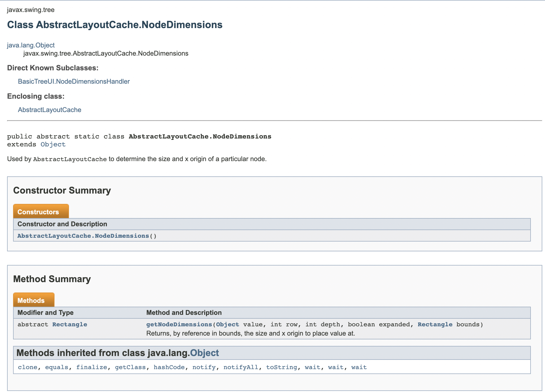Image resolution: width=545 pixels, height=392 pixels.
Task: Open the getClass inherited method link
Action: (130, 367)
